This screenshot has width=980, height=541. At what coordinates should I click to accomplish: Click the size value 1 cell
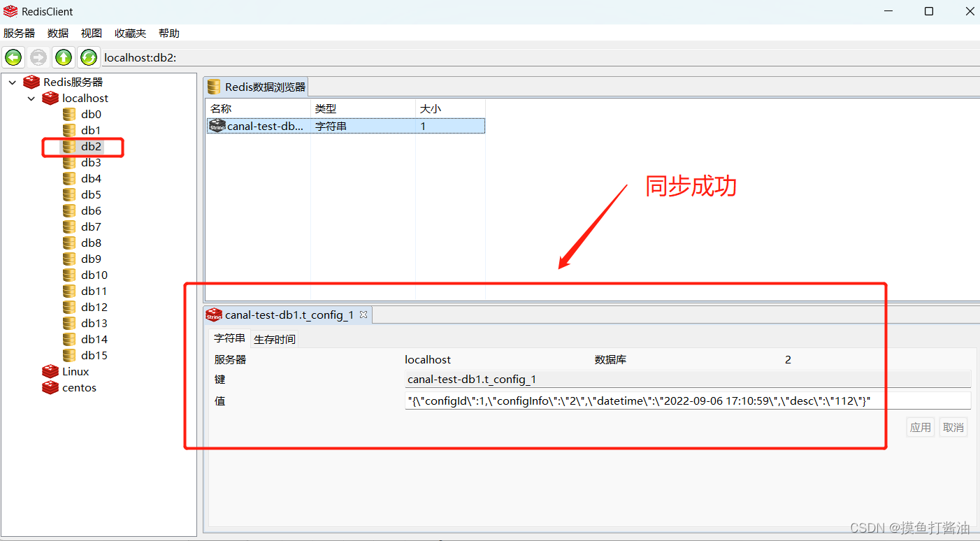click(450, 126)
